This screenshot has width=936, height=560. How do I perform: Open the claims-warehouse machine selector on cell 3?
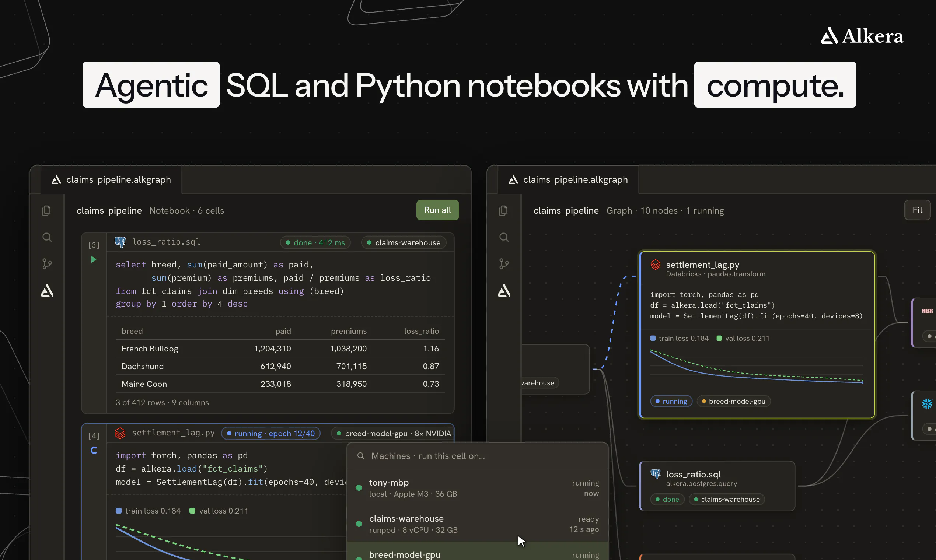point(404,243)
